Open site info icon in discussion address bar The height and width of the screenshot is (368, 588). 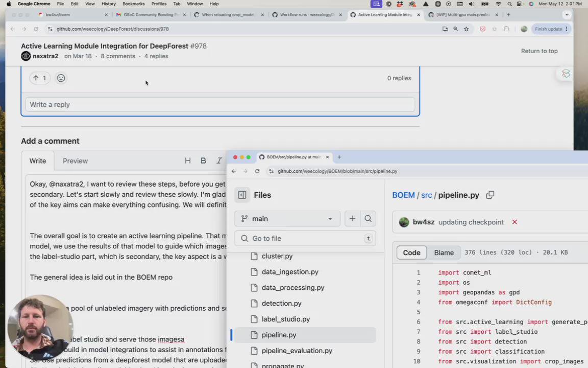pyautogui.click(x=50, y=29)
